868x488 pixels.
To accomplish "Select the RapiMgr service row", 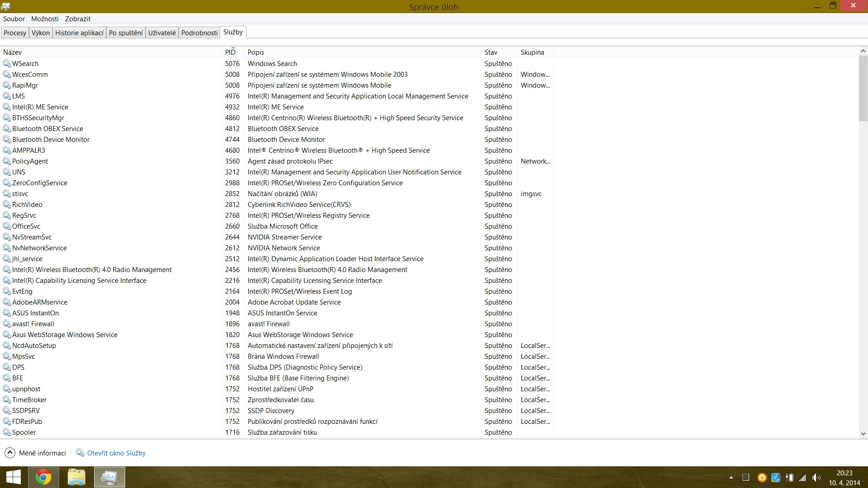I will [277, 85].
